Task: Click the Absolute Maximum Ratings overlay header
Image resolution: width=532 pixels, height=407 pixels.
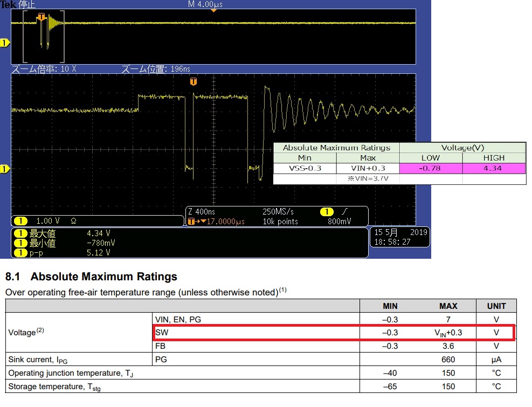Action: coord(336,148)
